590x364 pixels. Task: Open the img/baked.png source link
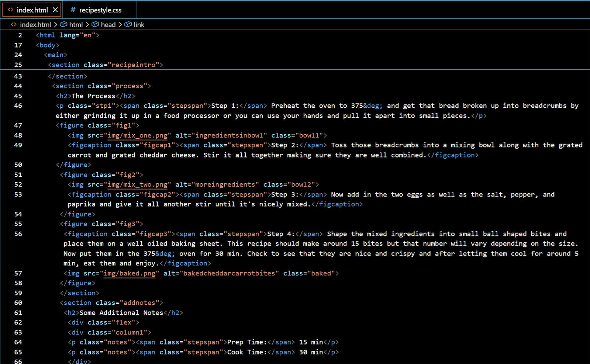(130, 273)
